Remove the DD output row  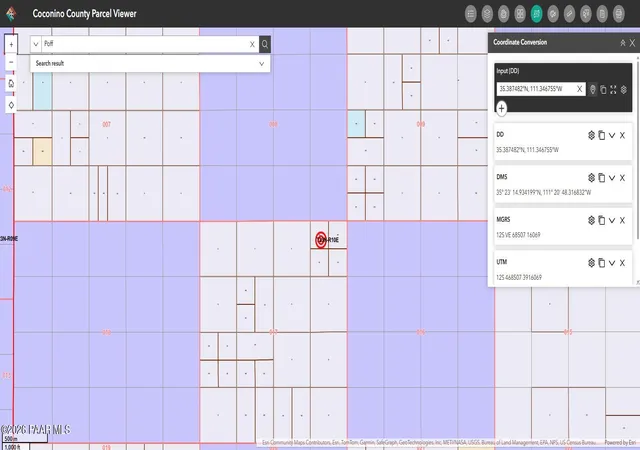pos(622,135)
